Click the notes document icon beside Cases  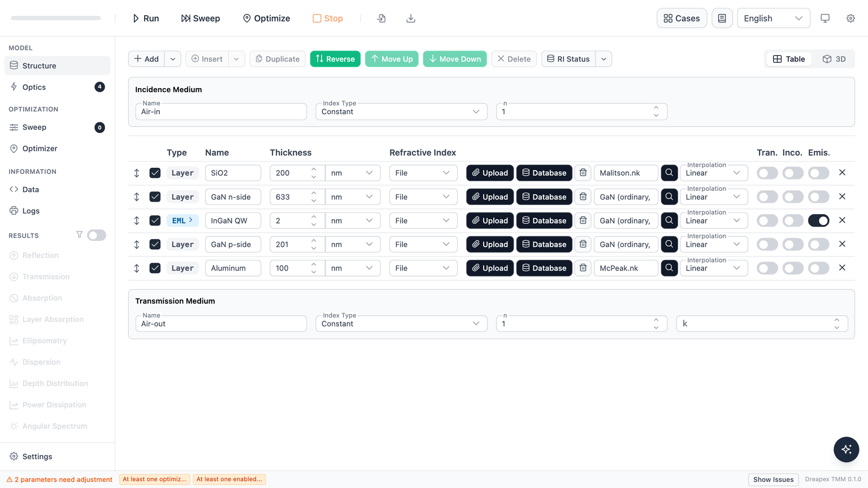[722, 18]
